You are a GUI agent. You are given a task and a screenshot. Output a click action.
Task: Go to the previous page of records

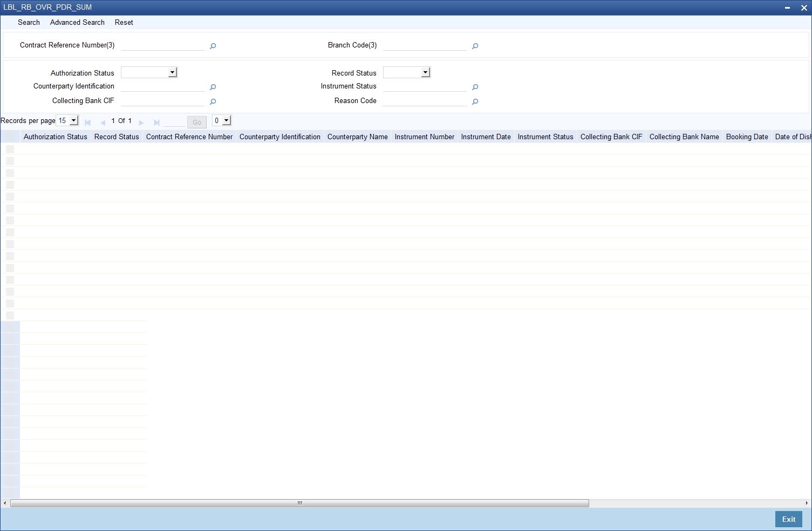pyautogui.click(x=103, y=122)
